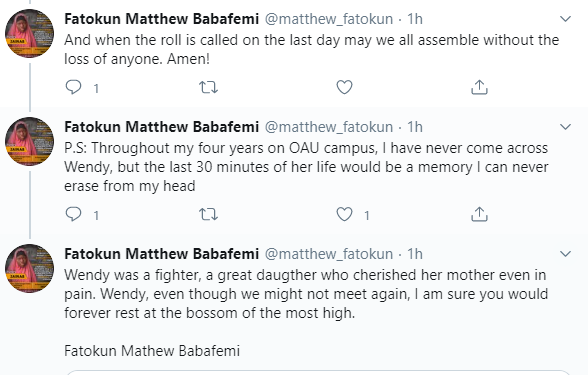The image size is (588, 375).
Task: Open author name on 'Wendy was a fighter' tweet
Action: [x=162, y=254]
